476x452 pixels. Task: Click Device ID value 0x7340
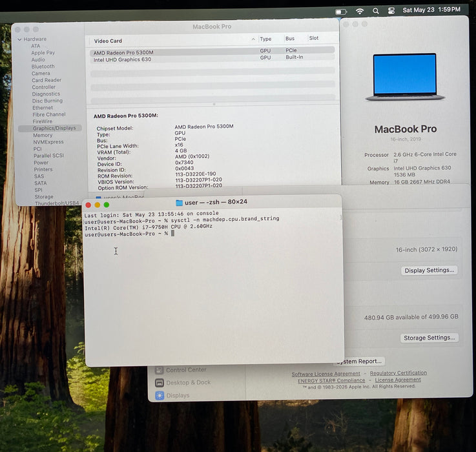(x=184, y=163)
